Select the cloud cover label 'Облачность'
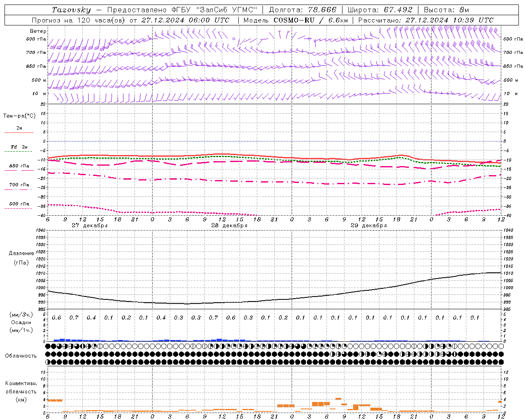 [x=21, y=356]
